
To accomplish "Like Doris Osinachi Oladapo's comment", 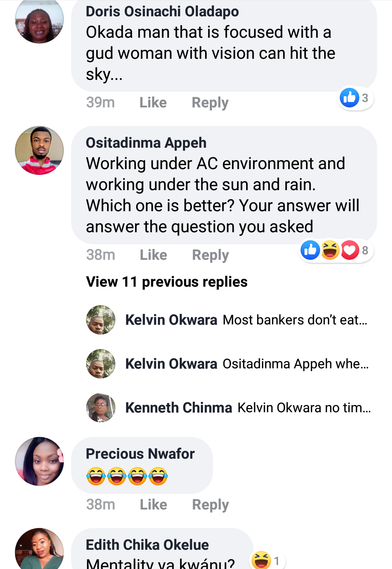I will tap(153, 103).
